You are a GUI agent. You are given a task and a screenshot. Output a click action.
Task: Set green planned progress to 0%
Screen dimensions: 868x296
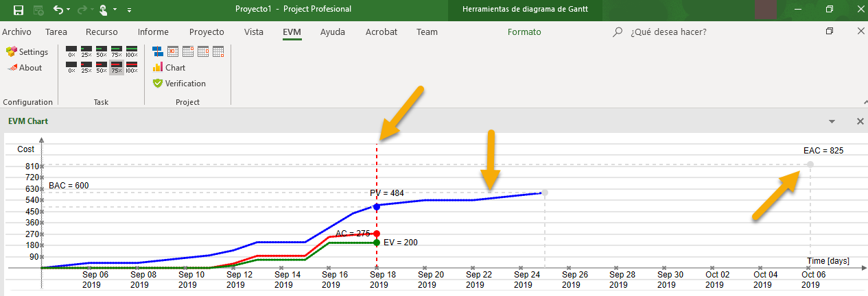[71, 51]
